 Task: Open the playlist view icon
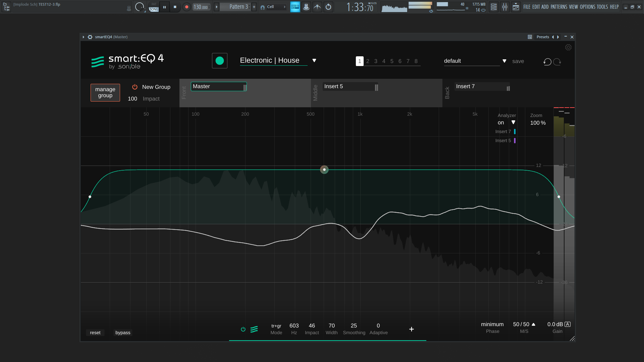click(494, 7)
